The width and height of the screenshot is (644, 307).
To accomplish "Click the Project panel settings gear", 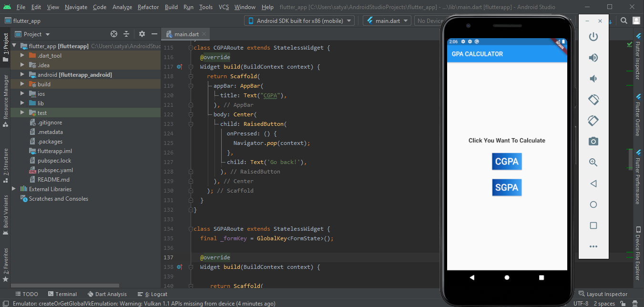I will click(142, 34).
